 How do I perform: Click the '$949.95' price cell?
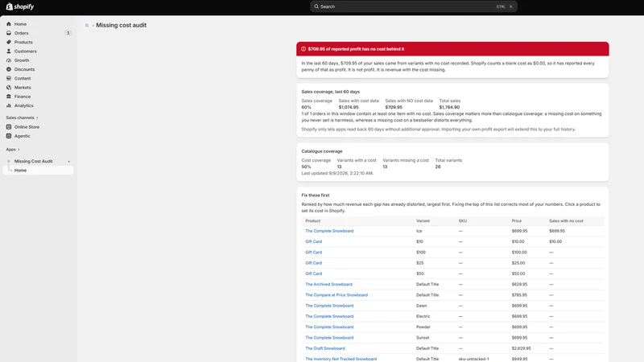tap(519, 359)
